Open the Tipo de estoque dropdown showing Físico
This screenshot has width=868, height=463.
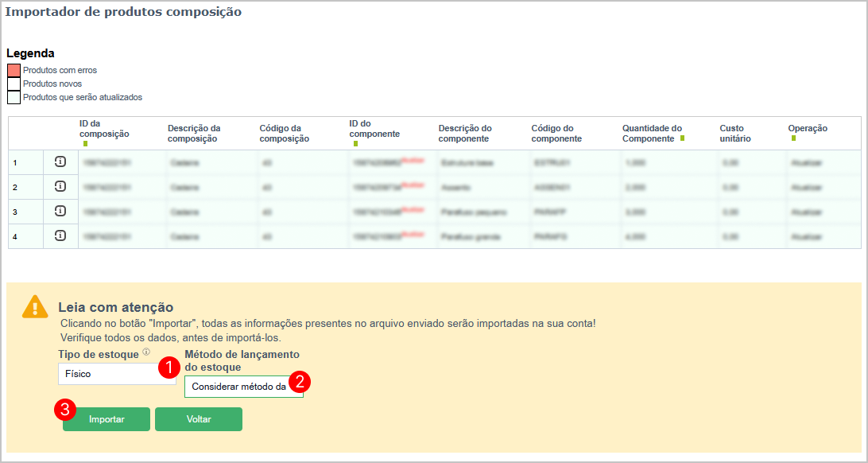(x=117, y=374)
